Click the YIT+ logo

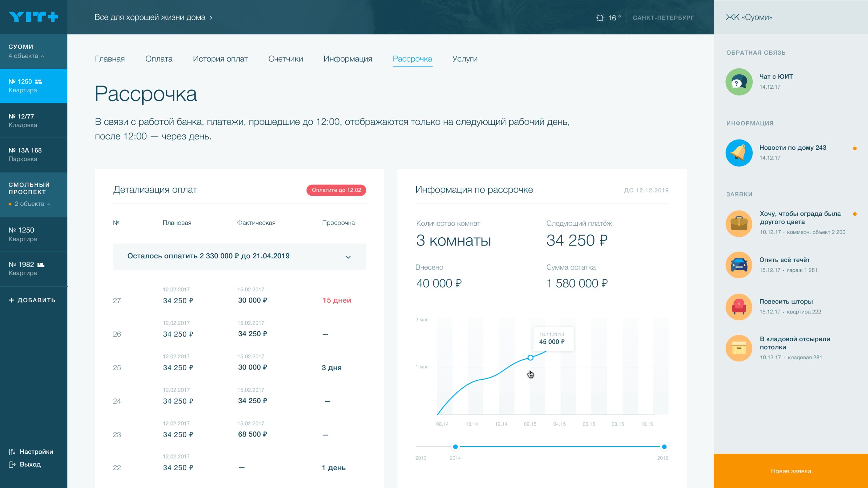[33, 17]
